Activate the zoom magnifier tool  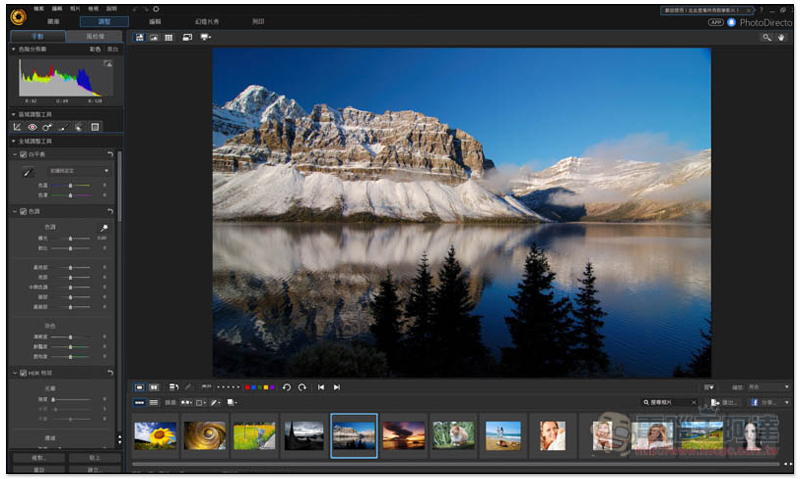point(767,37)
